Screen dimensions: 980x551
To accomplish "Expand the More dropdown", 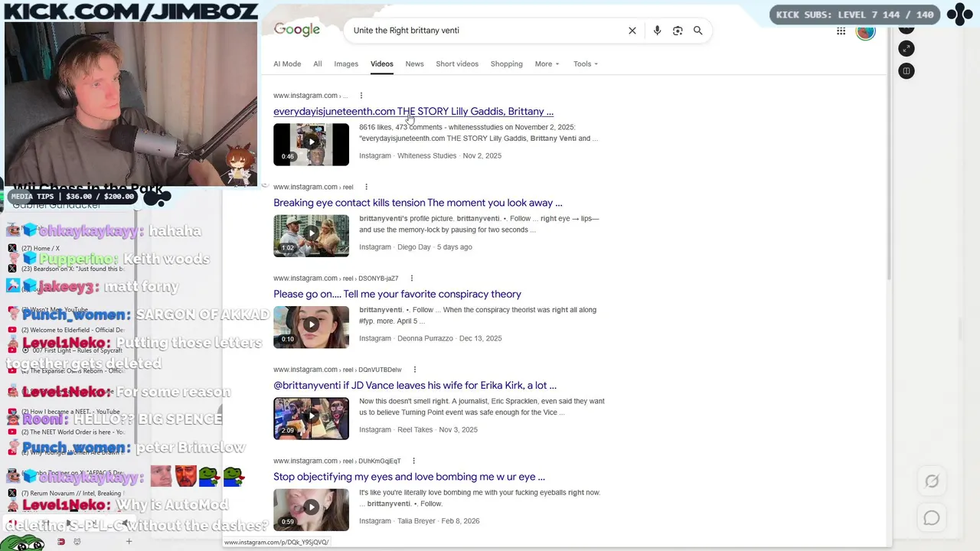I will 547,64.
